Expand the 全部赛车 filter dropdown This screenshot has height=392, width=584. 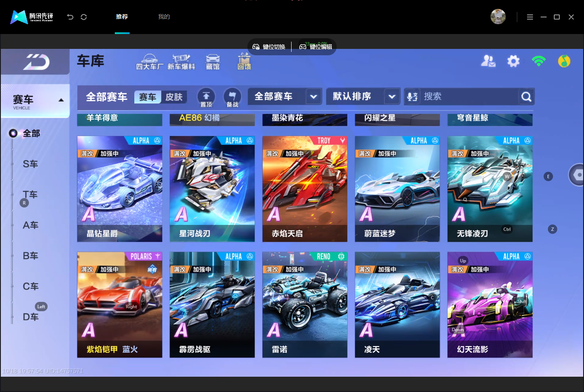click(x=285, y=97)
